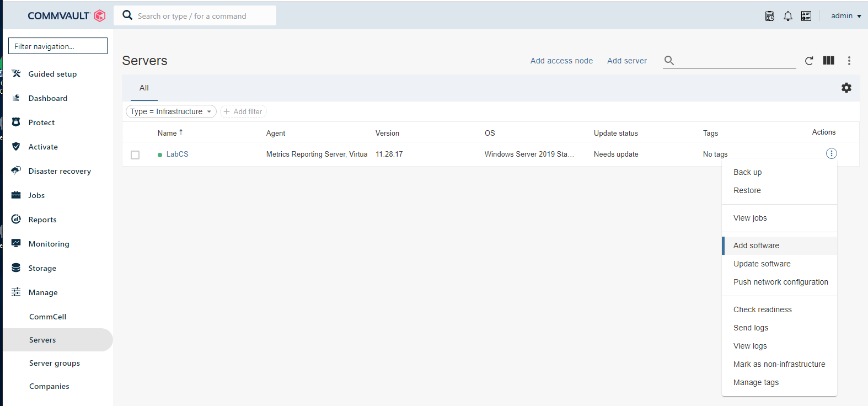Click the Add filter button
Screen dimensions: 868x406
(243, 111)
